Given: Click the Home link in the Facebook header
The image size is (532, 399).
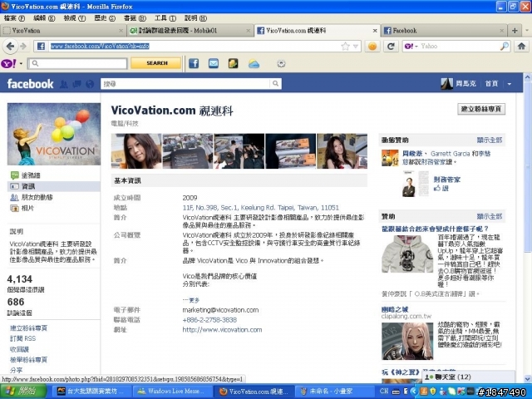Looking at the screenshot, I should 491,84.
